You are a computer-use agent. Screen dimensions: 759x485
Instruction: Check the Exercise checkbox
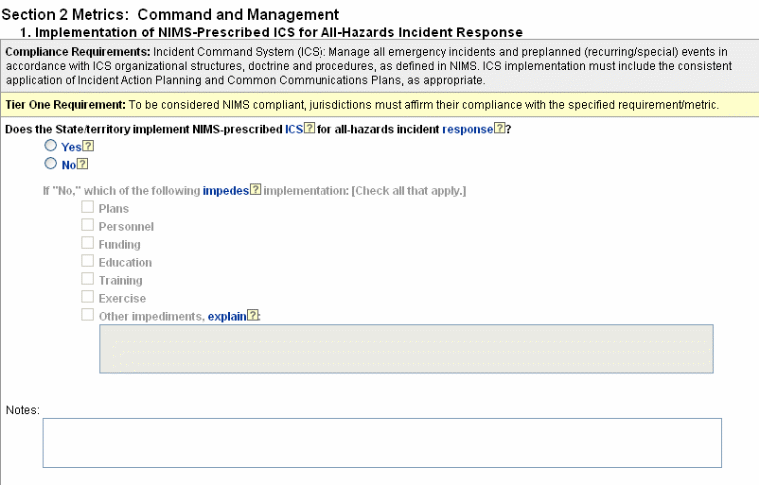click(88, 298)
